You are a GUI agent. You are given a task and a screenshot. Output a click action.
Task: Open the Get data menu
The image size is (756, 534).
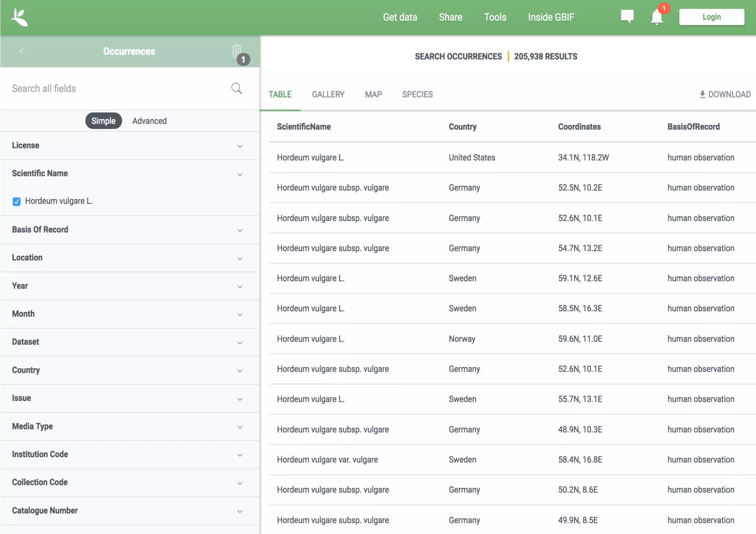(x=400, y=17)
